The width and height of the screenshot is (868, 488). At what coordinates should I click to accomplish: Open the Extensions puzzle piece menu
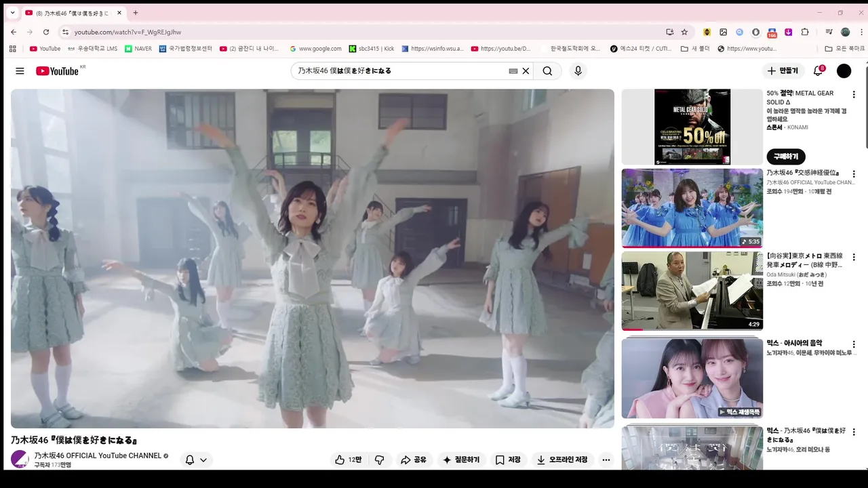pos(805,32)
